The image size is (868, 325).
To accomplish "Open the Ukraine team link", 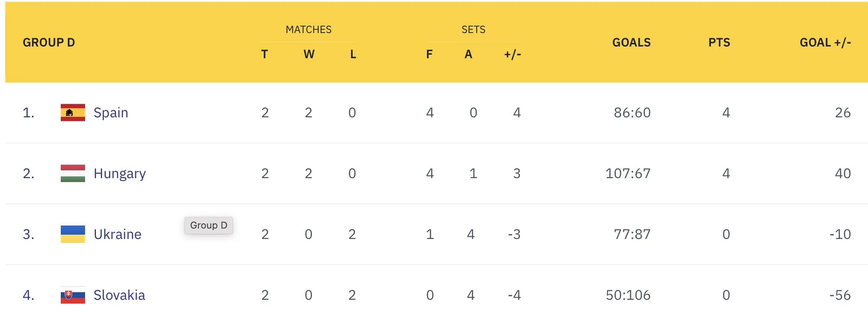I will (x=117, y=234).
